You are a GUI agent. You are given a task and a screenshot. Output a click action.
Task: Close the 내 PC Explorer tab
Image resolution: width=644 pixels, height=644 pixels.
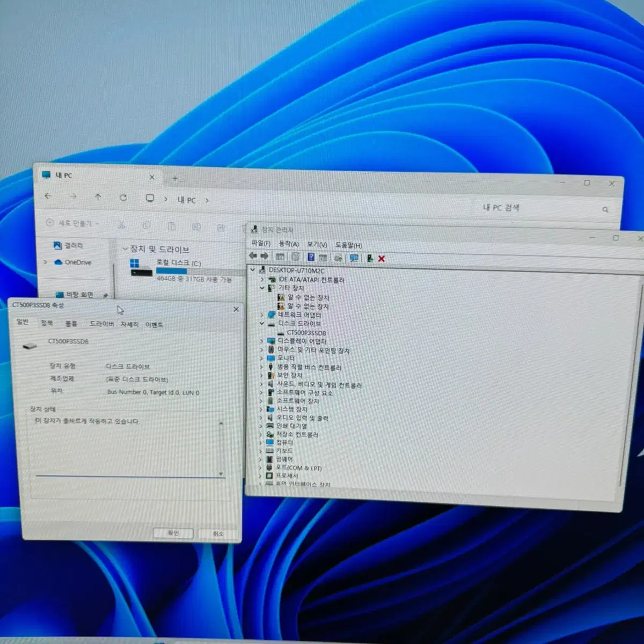pos(152,177)
